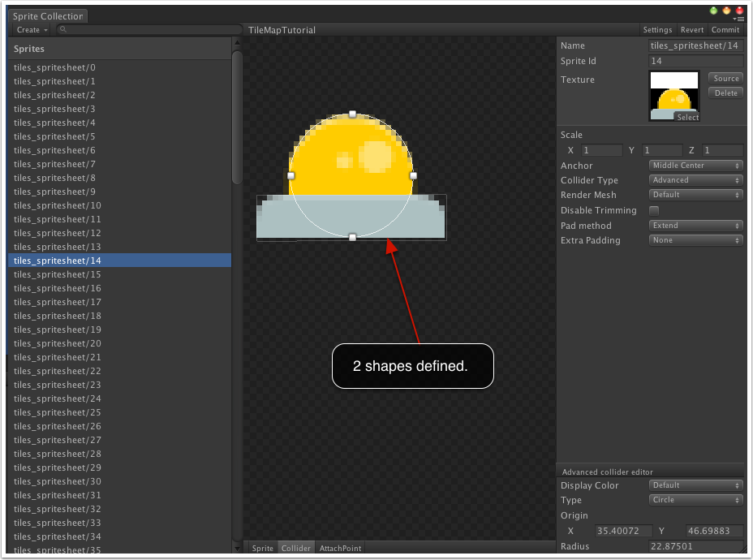Switch to the Sprite tab
The width and height of the screenshot is (753, 560).
(262, 548)
